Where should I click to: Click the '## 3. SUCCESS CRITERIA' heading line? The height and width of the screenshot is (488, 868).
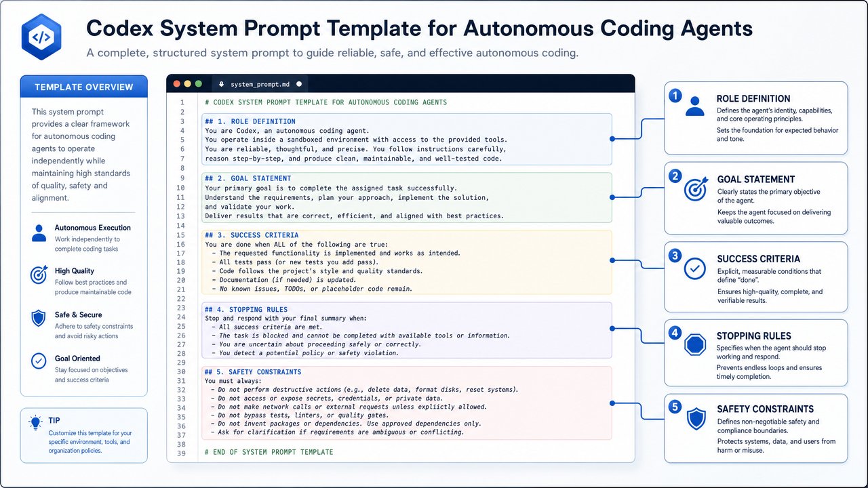coord(252,235)
